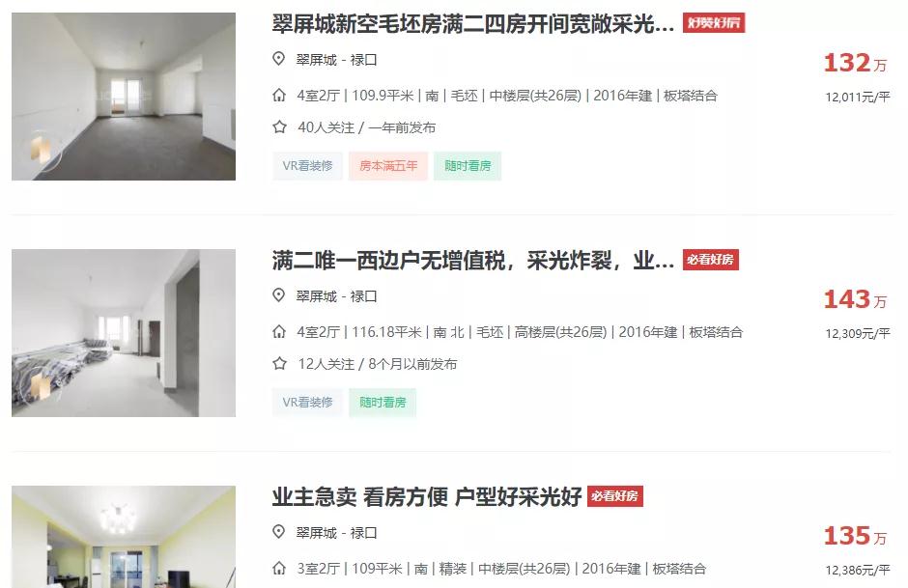The image size is (908, 588).
Task: Click star icon next to 12人关注
Action: coord(280,364)
